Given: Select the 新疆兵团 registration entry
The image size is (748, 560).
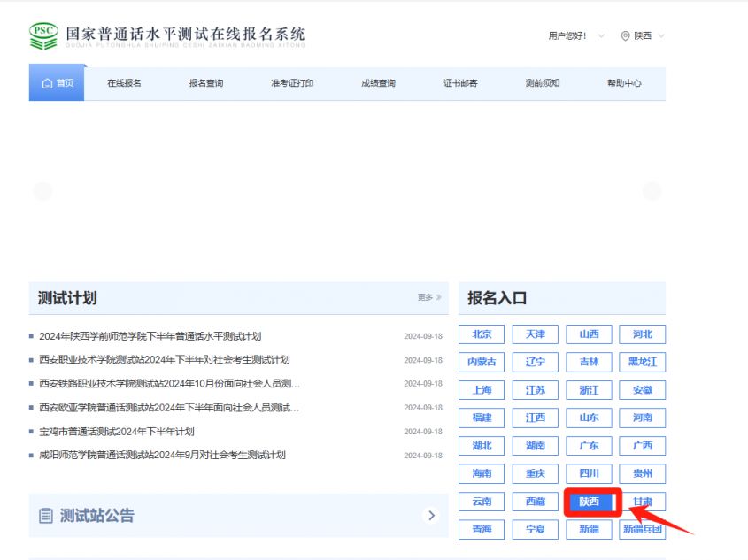Looking at the screenshot, I should tap(643, 529).
